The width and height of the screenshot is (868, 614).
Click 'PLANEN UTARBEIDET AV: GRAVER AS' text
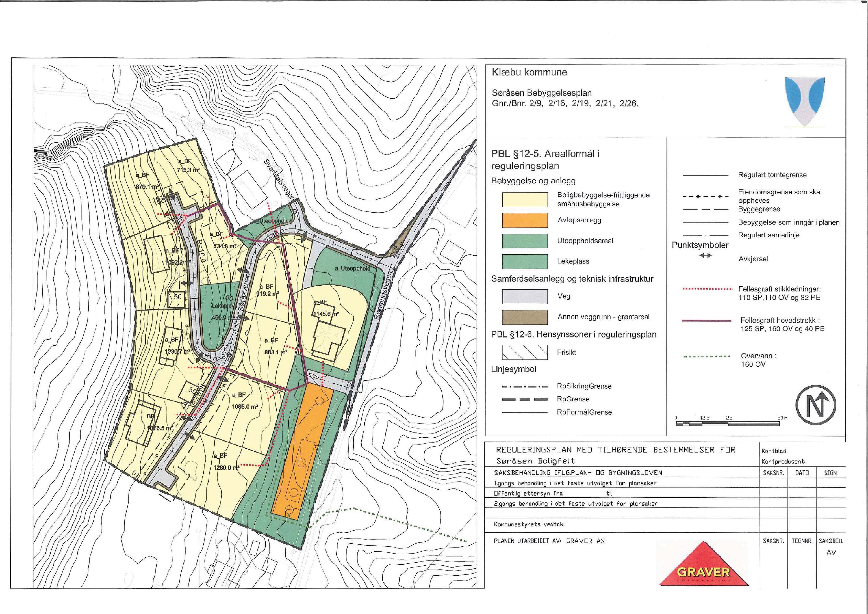[549, 541]
